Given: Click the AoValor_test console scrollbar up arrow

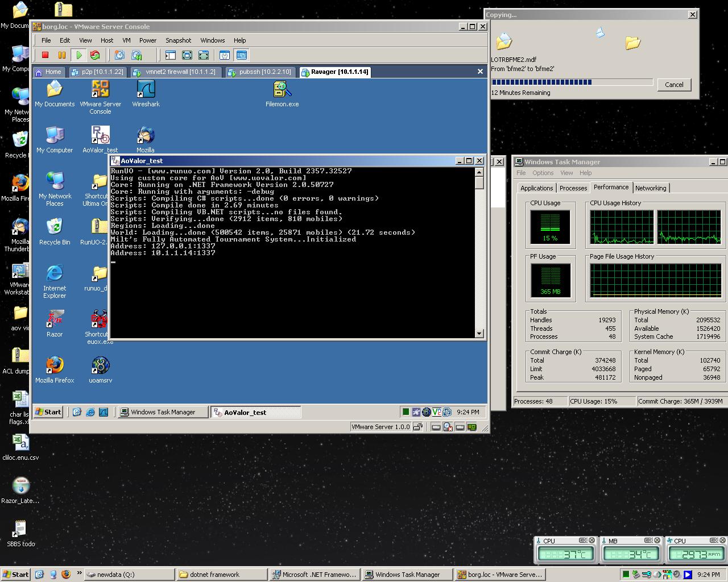Looking at the screenshot, I should pyautogui.click(x=479, y=172).
